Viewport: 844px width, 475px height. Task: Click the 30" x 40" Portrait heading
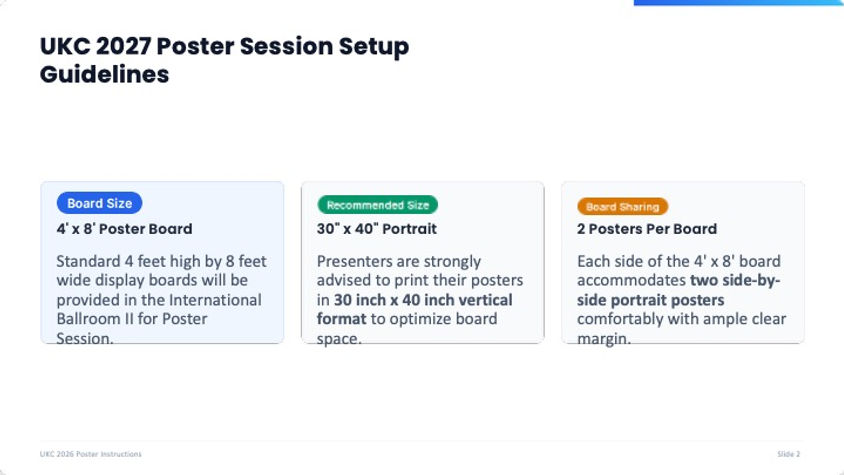coord(377,229)
